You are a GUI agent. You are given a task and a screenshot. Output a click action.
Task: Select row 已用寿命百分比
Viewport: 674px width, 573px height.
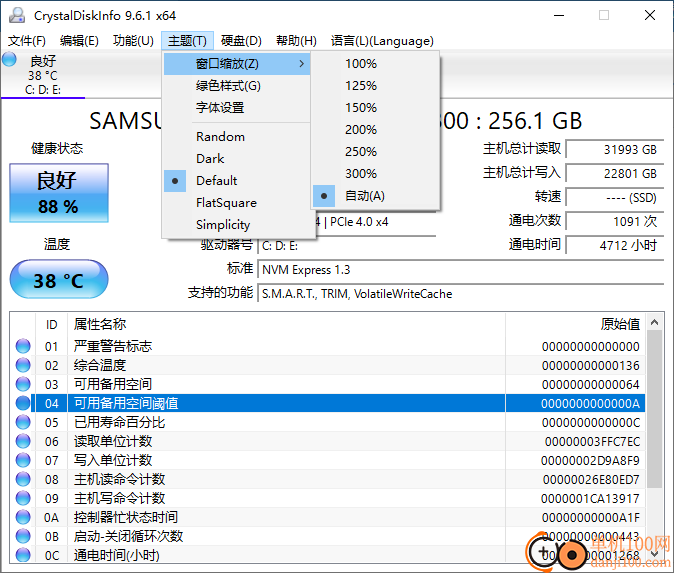[x=328, y=422]
